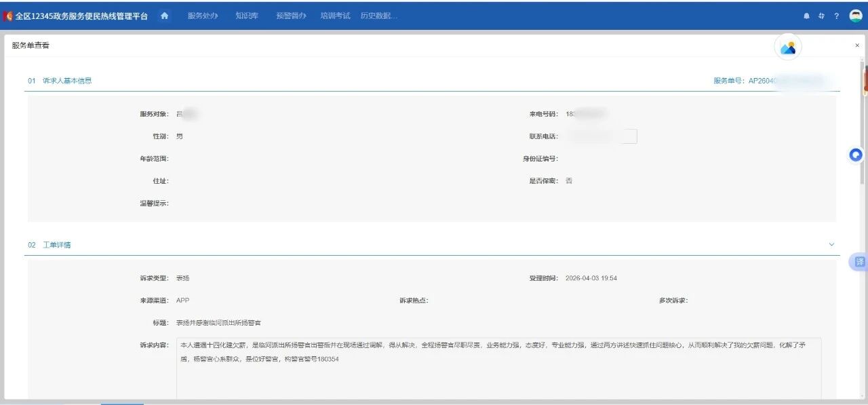Open the 历史数据 menu
Image resolution: width=868 pixels, height=405 pixels.
coord(378,16)
